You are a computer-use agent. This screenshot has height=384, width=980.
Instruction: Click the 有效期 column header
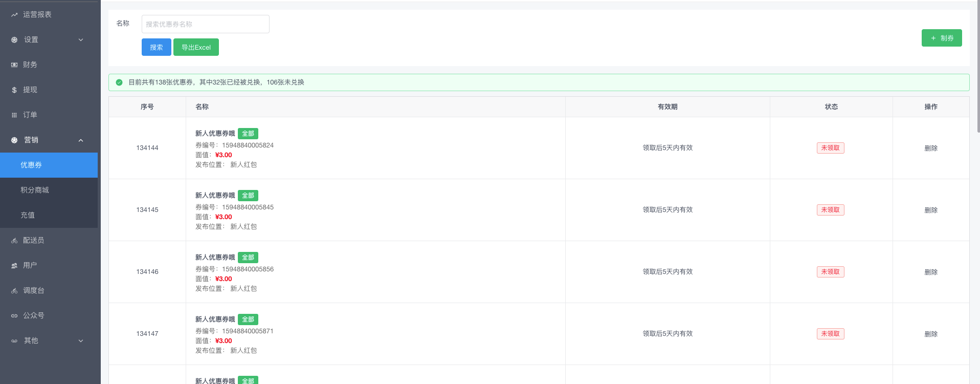pos(667,107)
